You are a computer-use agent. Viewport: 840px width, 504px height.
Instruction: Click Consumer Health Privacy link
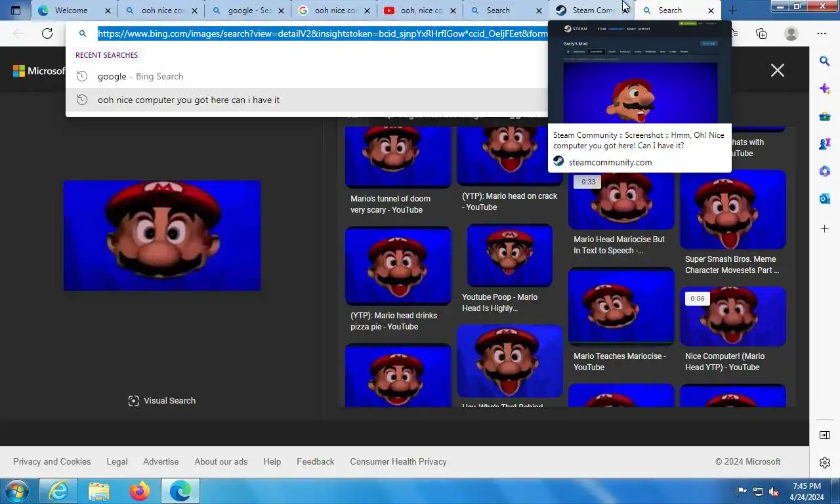pos(398,462)
